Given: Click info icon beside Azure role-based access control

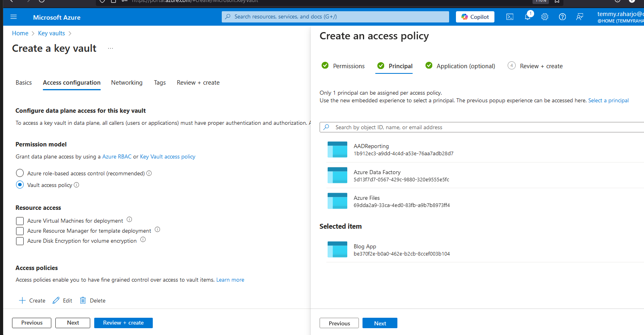Looking at the screenshot, I should coord(149,173).
